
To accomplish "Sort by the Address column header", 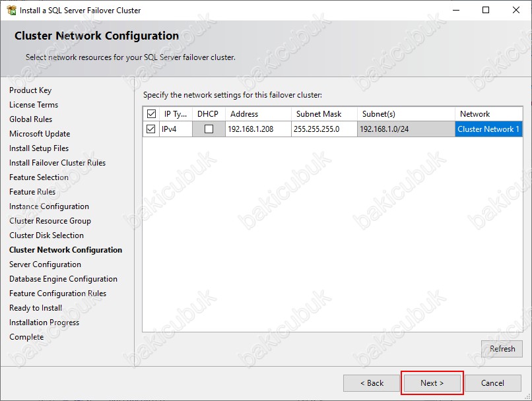I will point(257,114).
